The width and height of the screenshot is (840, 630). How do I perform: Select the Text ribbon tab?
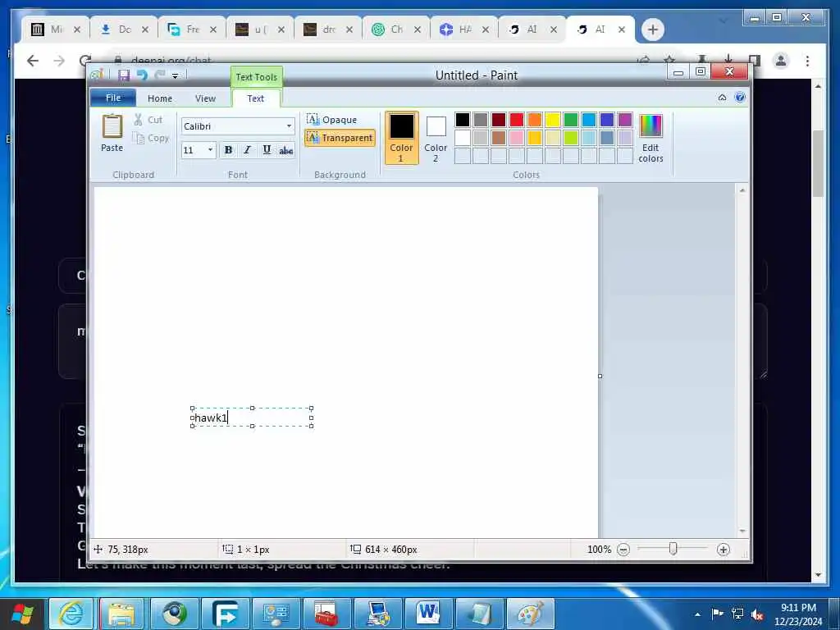(x=256, y=98)
